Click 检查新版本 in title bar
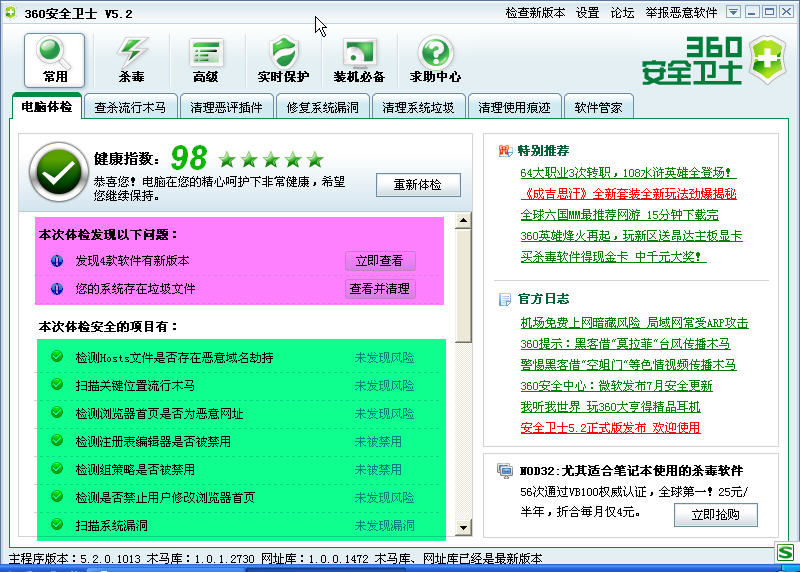 pyautogui.click(x=535, y=13)
